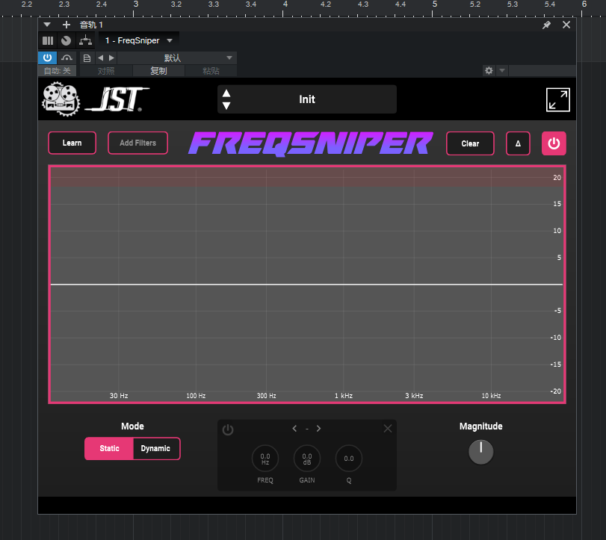606x540 pixels.
Task: Toggle the pink plugin power button
Action: 554,143
